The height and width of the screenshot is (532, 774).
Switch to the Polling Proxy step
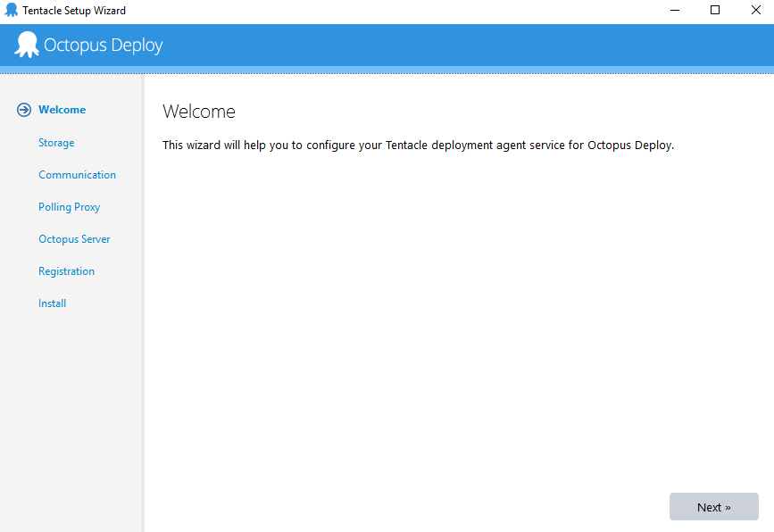pyautogui.click(x=69, y=207)
